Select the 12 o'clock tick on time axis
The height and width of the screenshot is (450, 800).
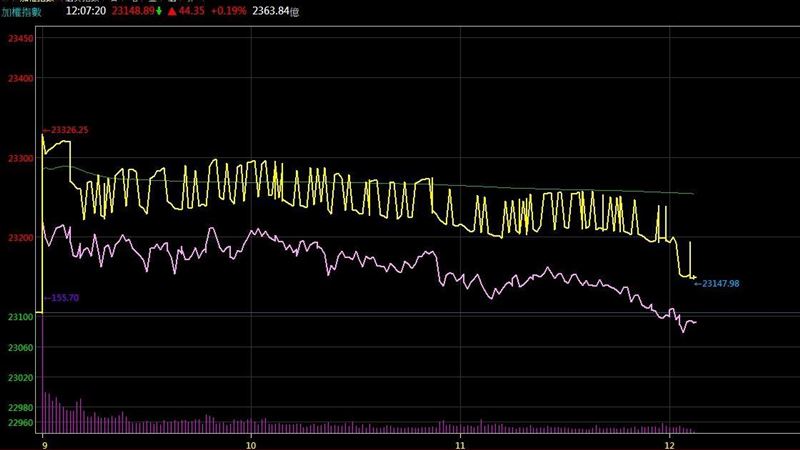pyautogui.click(x=668, y=441)
